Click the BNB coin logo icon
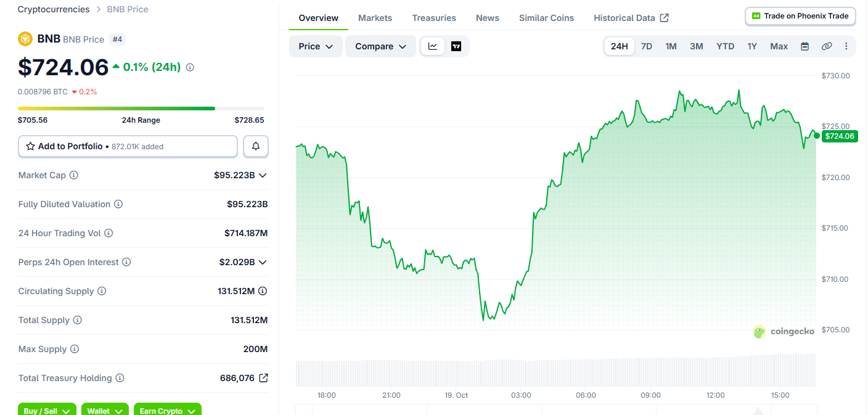Viewport: 868px width, 415px height. click(x=25, y=39)
